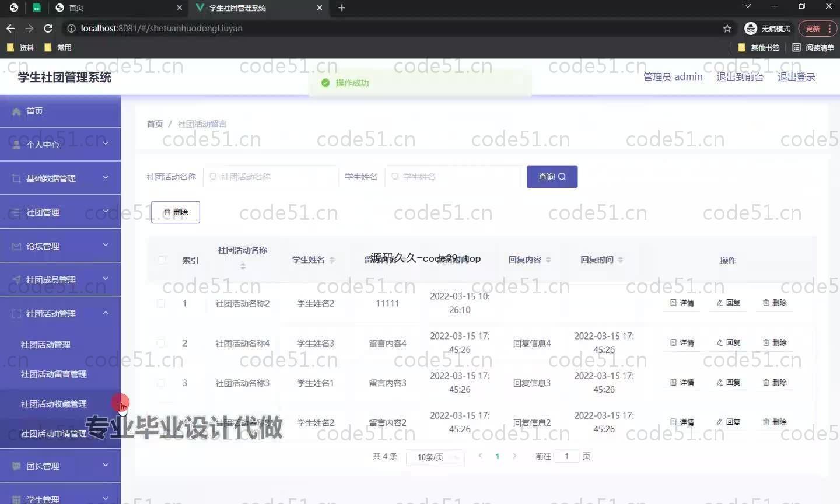Expand the 学生管理 sidebar menu
This screenshot has width=840, height=504.
[x=60, y=495]
